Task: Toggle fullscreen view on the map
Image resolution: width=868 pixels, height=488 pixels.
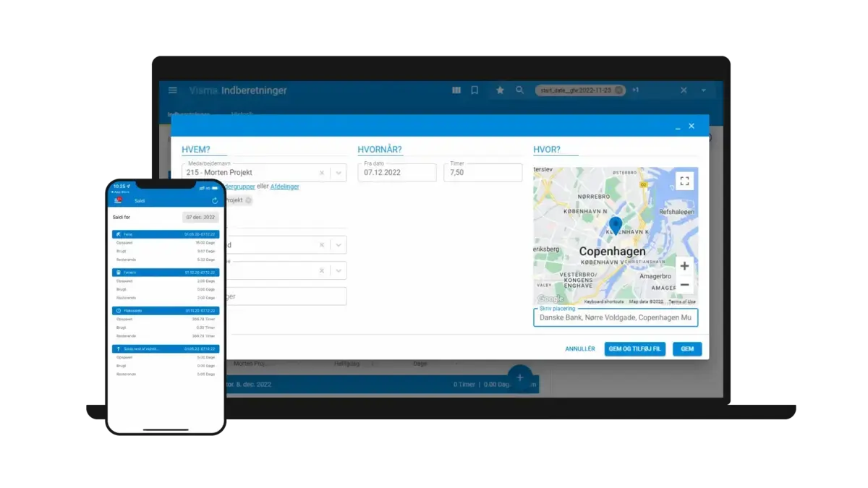Action: point(684,181)
